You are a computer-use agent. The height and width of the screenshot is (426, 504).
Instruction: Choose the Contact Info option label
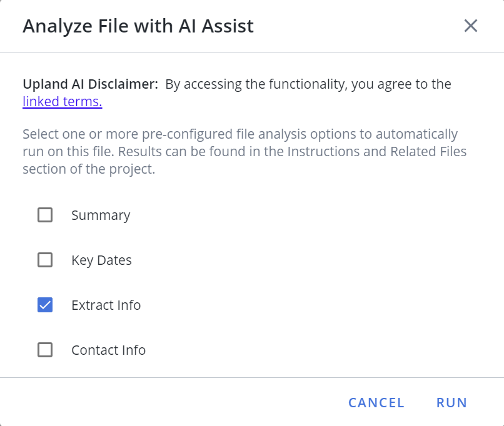coord(108,350)
